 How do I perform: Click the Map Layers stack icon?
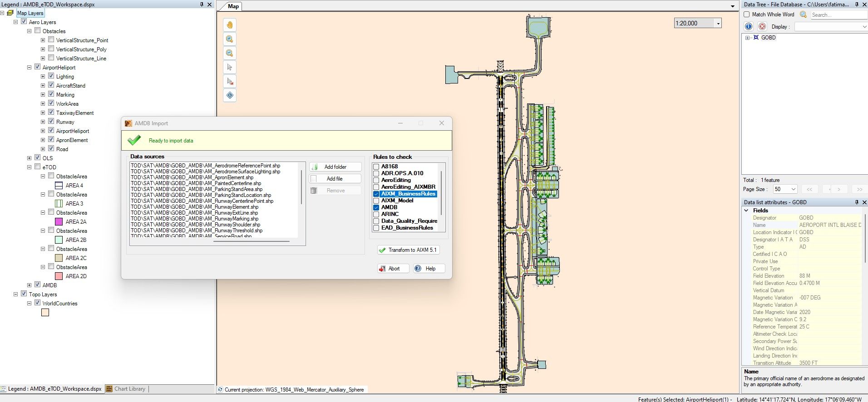(x=10, y=13)
